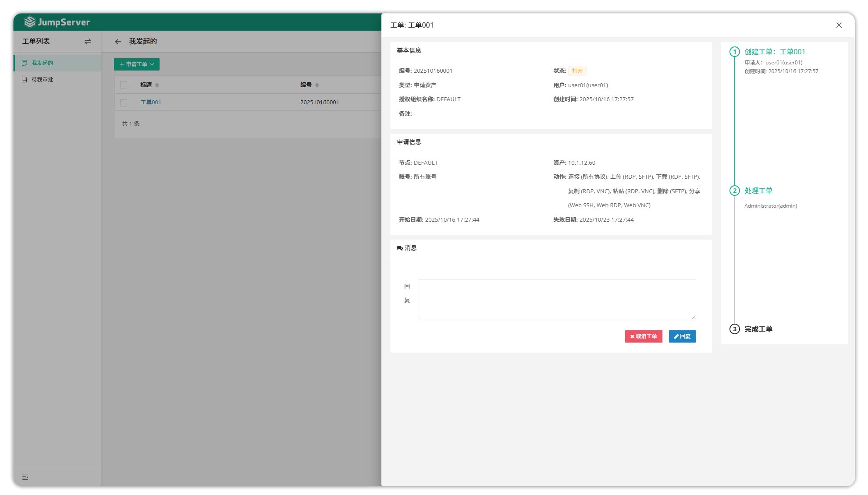Click the swap icon beside 工单列表
Viewport: 868px width, 495px height.
click(88, 41)
